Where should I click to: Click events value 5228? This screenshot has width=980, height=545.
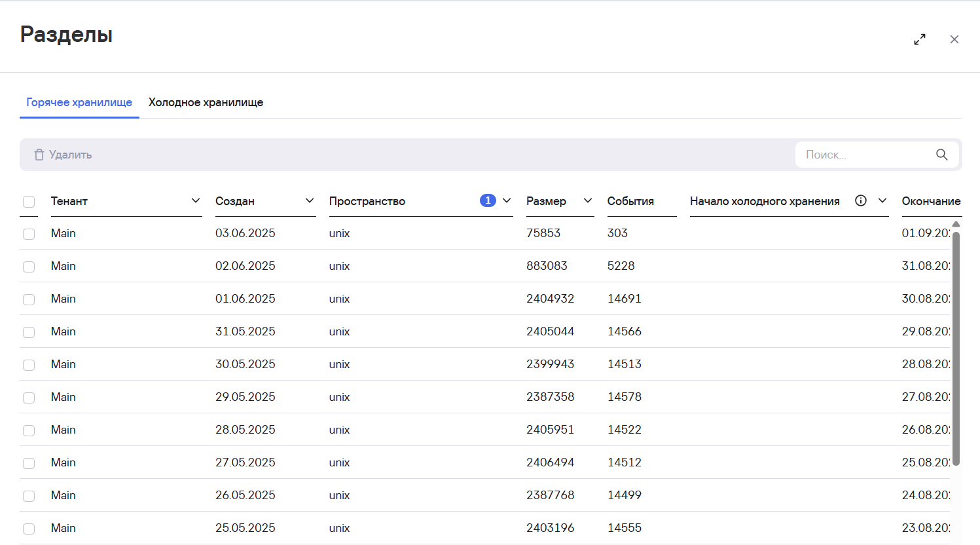click(621, 266)
